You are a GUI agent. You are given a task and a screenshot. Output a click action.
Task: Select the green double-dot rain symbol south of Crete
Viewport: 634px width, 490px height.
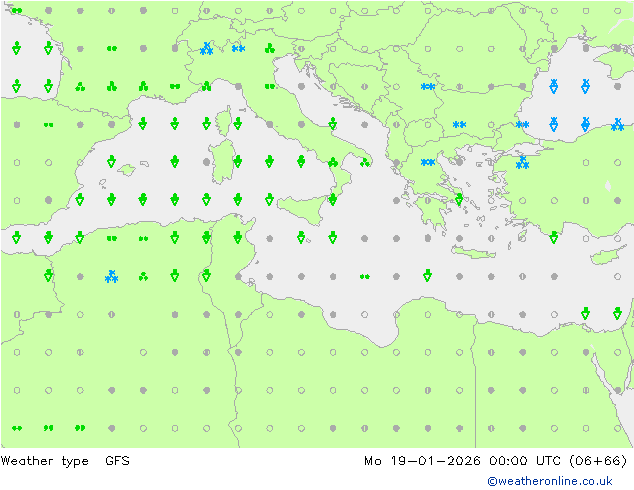pos(365,277)
